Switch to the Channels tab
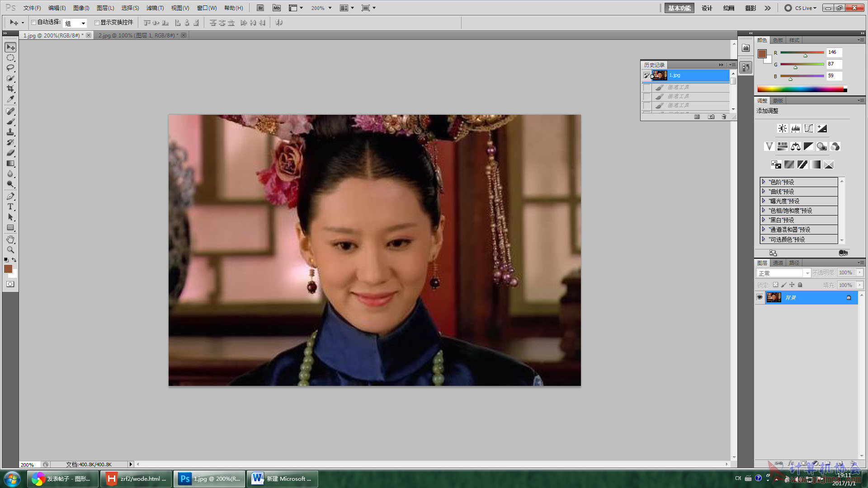The width and height of the screenshot is (868, 488). pyautogui.click(x=778, y=263)
